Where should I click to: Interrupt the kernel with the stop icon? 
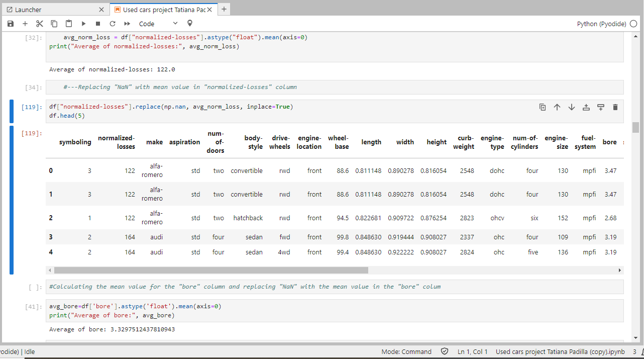tap(98, 24)
